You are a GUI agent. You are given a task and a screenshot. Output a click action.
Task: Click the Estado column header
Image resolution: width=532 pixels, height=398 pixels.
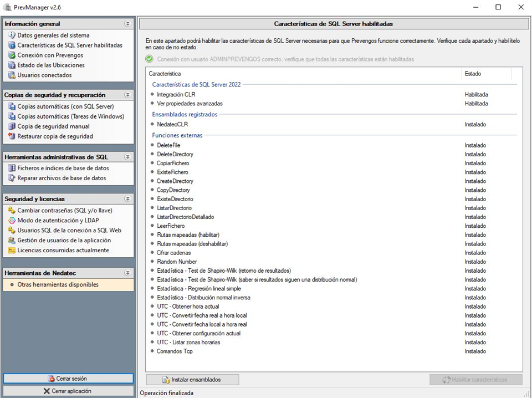(x=473, y=74)
